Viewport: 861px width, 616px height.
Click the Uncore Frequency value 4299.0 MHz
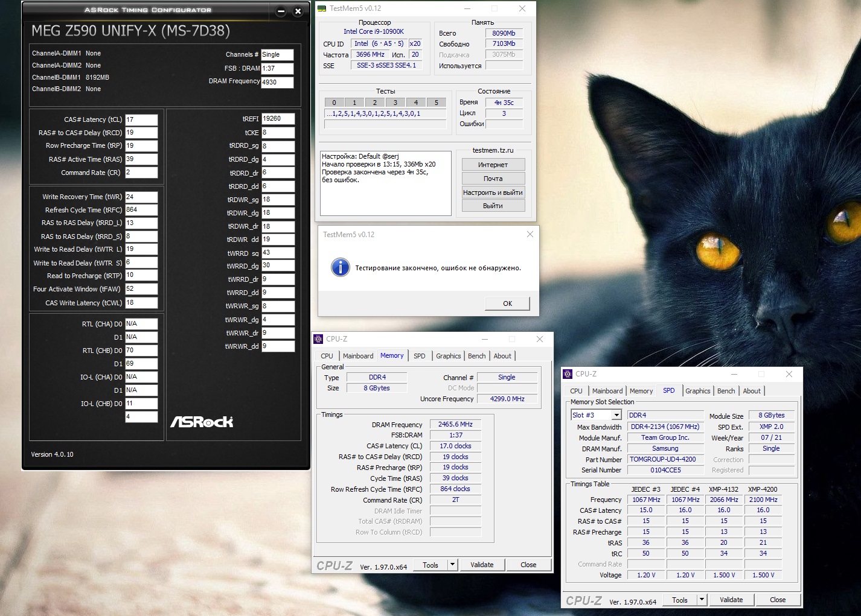pyautogui.click(x=507, y=399)
